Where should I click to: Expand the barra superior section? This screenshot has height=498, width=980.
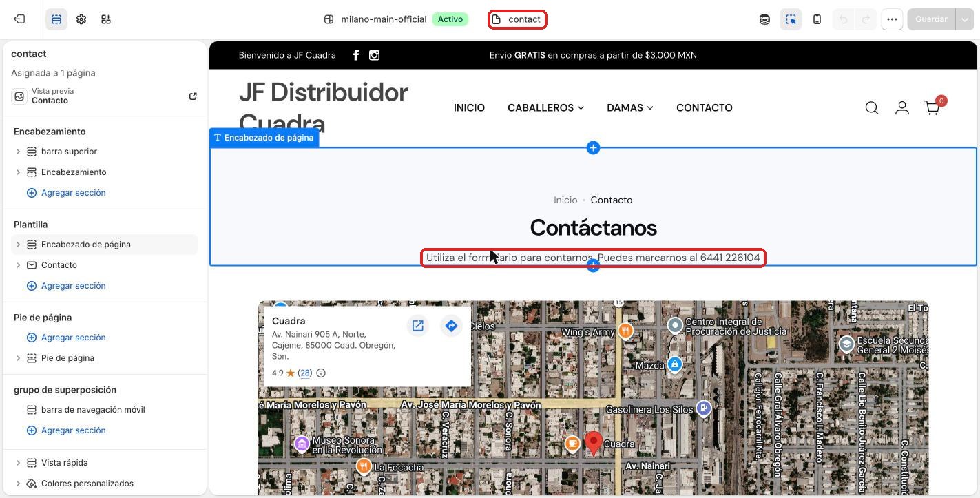pos(18,152)
